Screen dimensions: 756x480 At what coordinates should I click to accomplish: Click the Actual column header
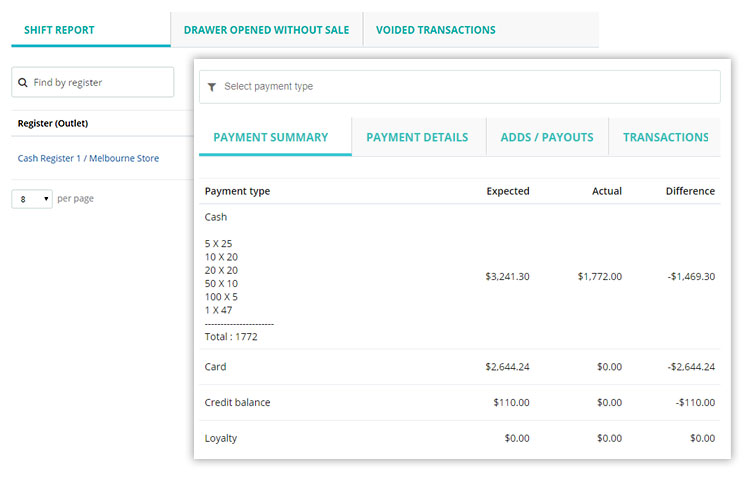607,191
